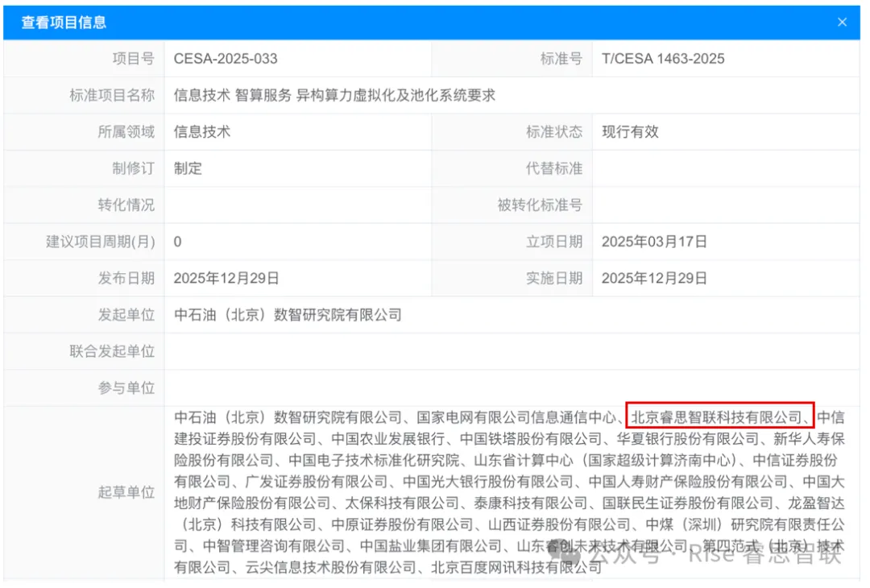Image resolution: width=870 pixels, height=588 pixels.
Task: Click the 联合发起单位 label
Action: [x=112, y=352]
